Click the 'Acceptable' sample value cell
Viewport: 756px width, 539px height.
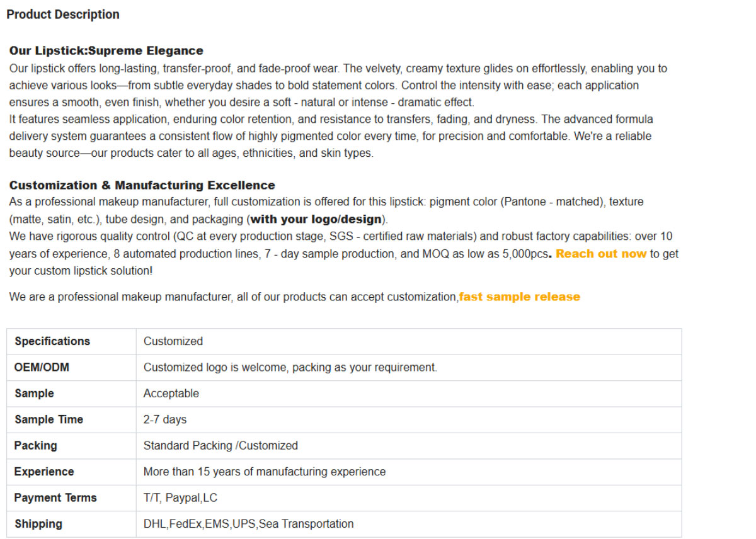coord(409,394)
